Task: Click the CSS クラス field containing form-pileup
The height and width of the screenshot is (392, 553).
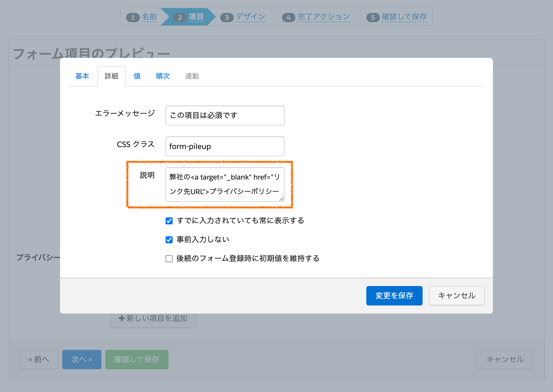Action: [225, 146]
